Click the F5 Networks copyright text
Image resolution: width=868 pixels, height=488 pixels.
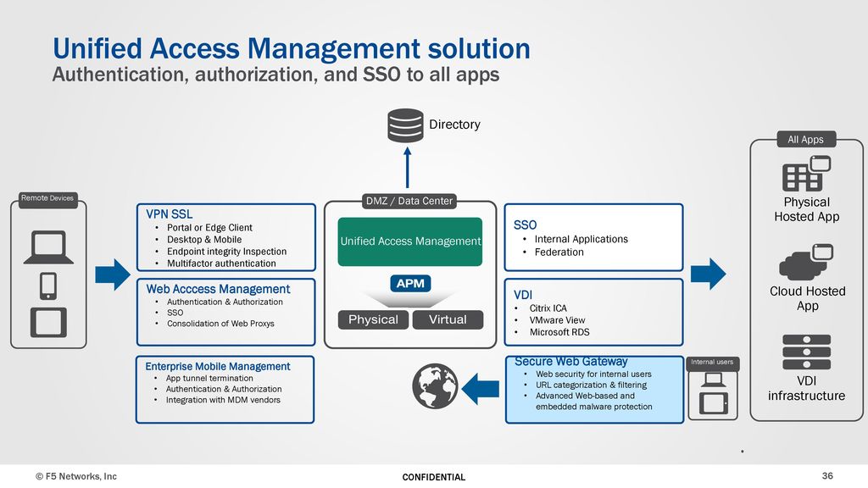coord(76,476)
